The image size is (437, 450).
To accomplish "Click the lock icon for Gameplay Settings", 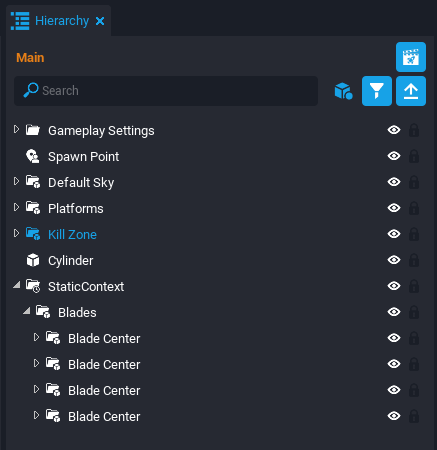I will tap(414, 130).
